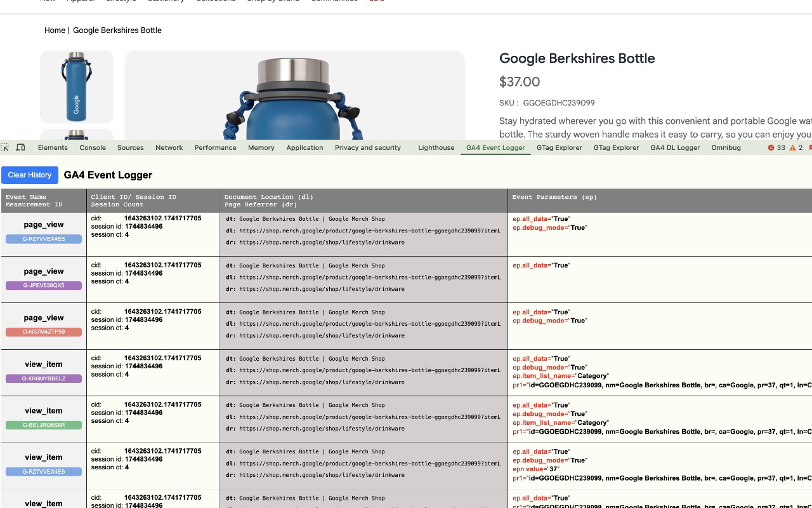Click the G-NS7M4ZTP59 measurement ID badge
The height and width of the screenshot is (508, 812).
click(44, 332)
